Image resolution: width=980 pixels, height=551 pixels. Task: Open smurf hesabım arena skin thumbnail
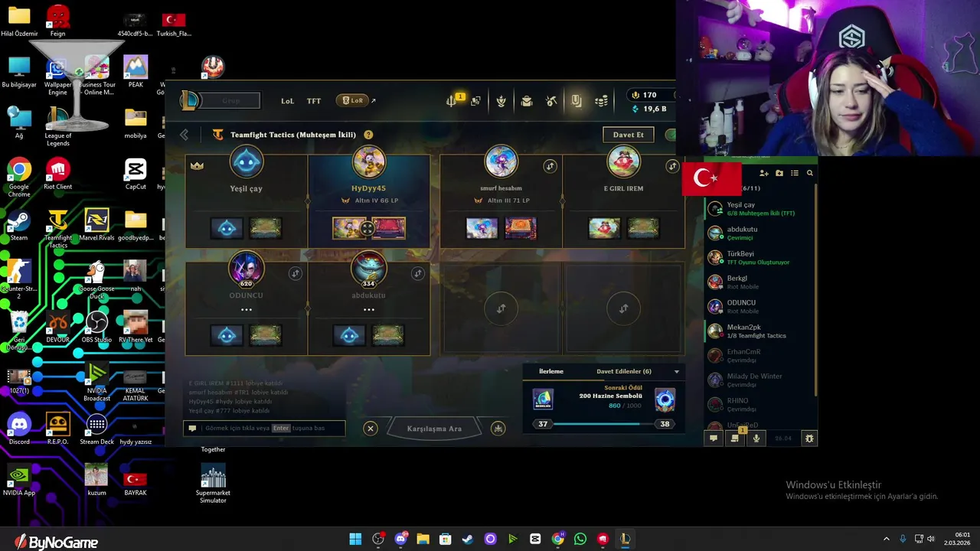pos(521,228)
